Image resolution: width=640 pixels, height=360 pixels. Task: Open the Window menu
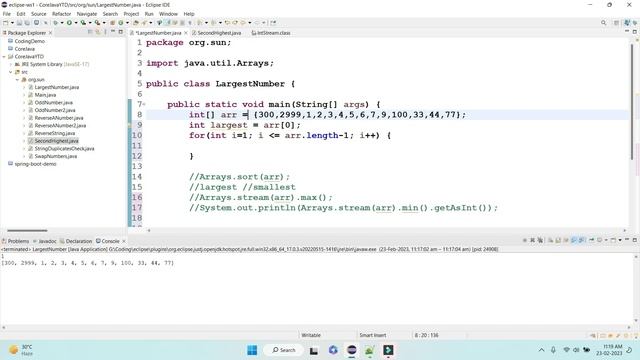(x=168, y=14)
